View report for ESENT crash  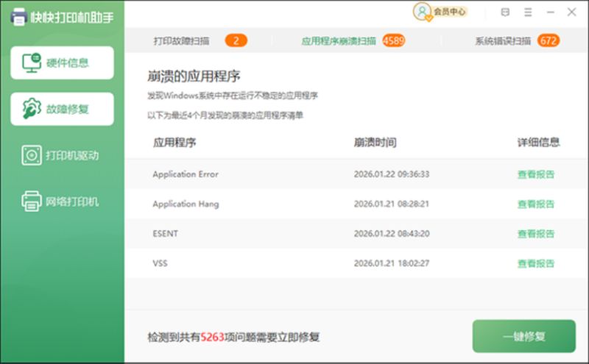pyautogui.click(x=536, y=234)
